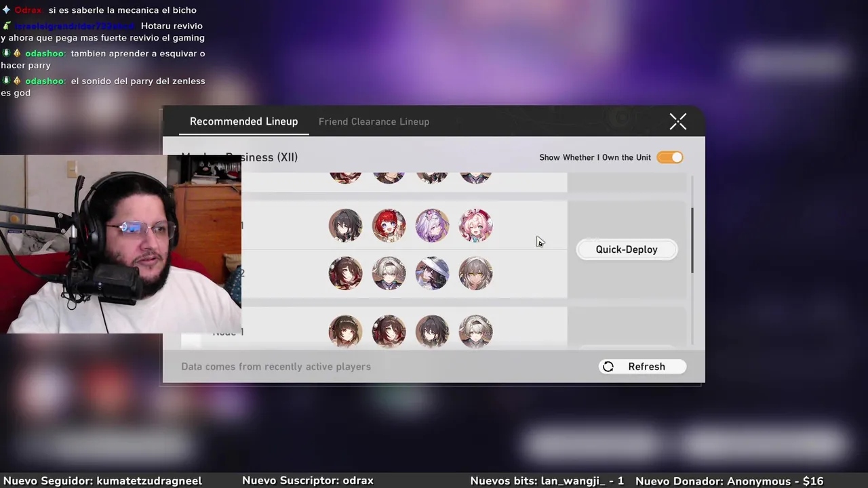This screenshot has height=488, width=868.
Task: Select the pink-haired character portrait
Action: point(475,226)
